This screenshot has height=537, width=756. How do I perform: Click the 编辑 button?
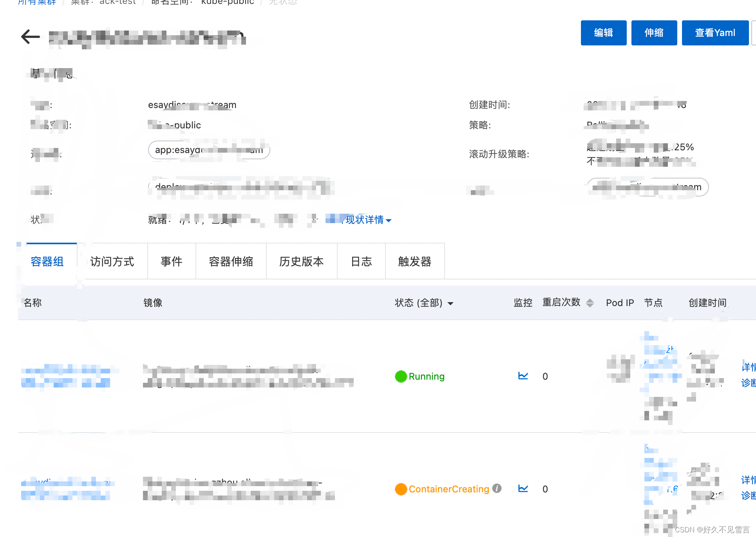603,33
